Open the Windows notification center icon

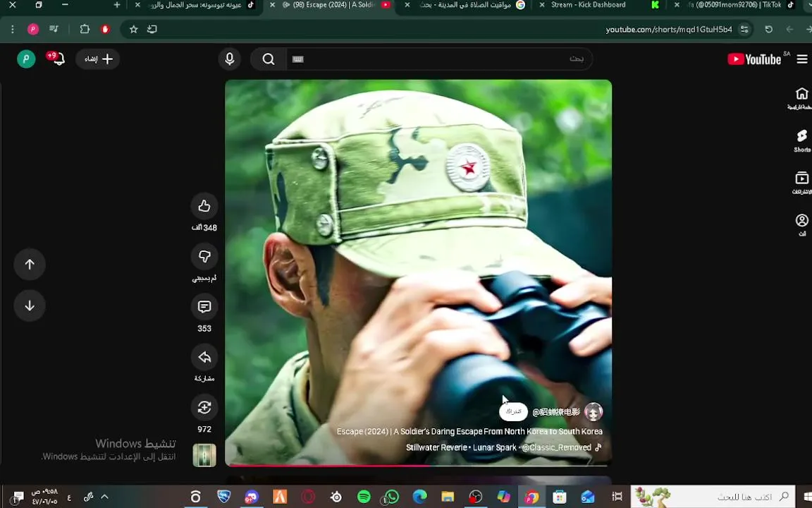point(18,497)
